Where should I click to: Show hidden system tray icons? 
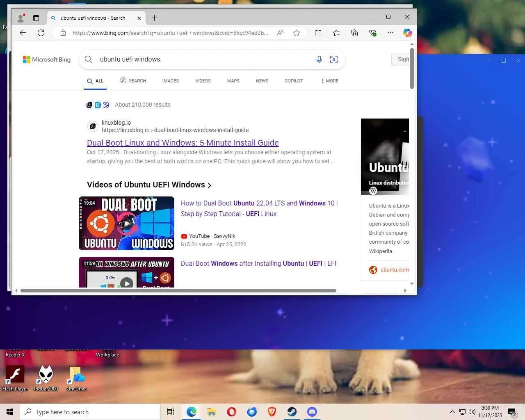pyautogui.click(x=452, y=412)
